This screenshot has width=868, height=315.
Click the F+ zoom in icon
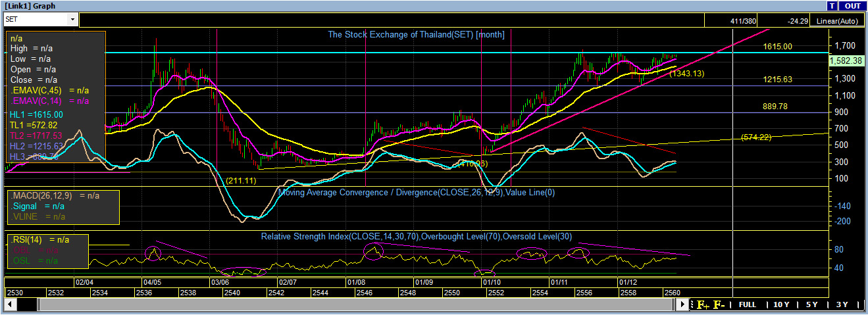tap(702, 305)
